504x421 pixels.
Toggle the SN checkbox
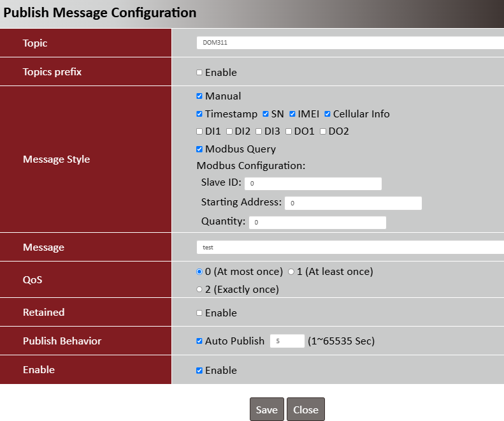(266, 114)
